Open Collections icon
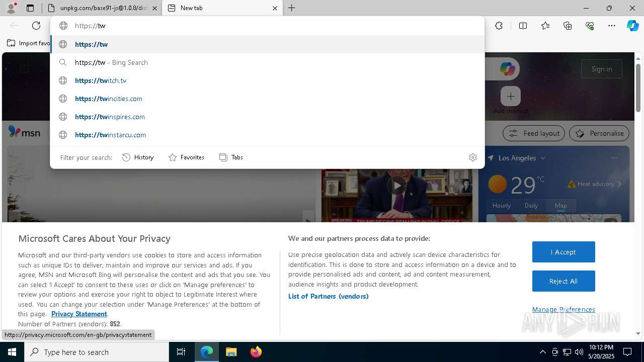 [568, 26]
